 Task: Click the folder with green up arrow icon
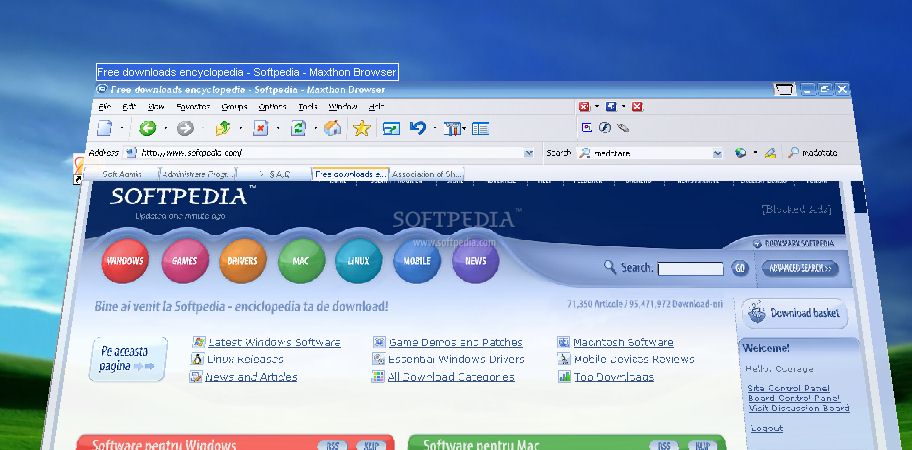pyautogui.click(x=223, y=128)
